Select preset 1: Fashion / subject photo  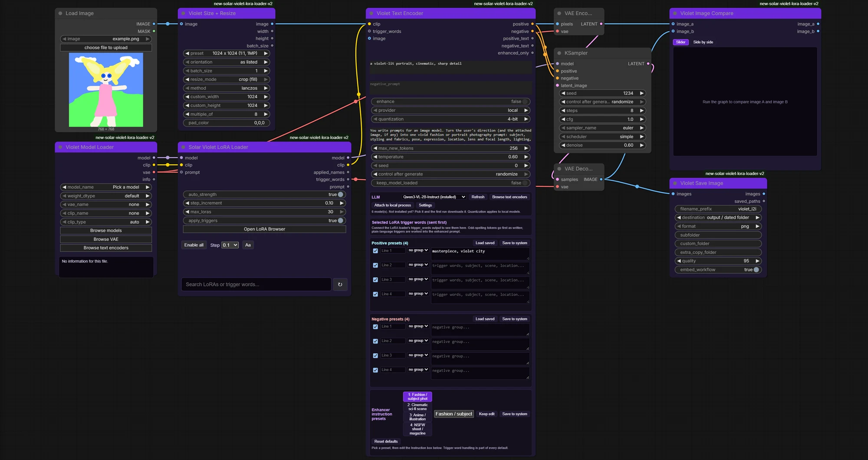418,397
